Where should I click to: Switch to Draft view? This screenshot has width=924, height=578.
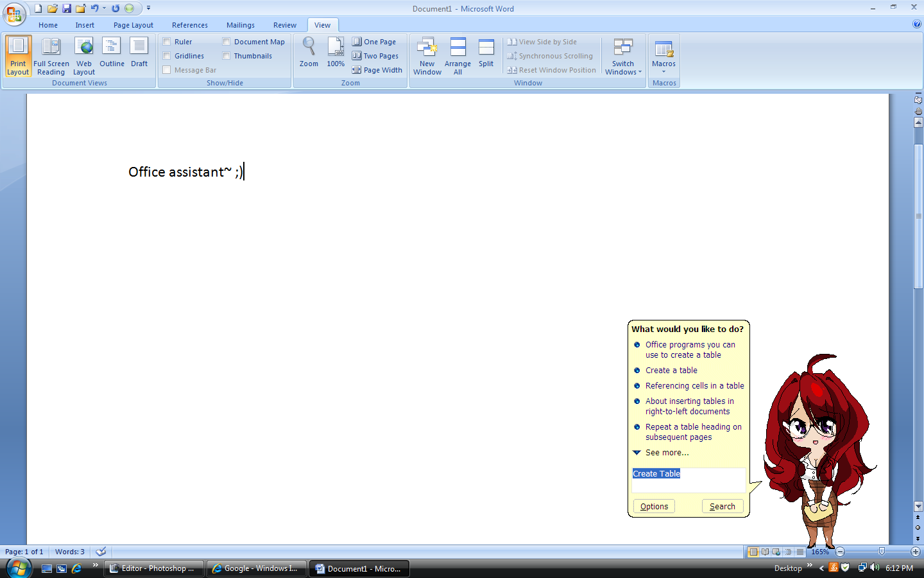[x=139, y=53]
